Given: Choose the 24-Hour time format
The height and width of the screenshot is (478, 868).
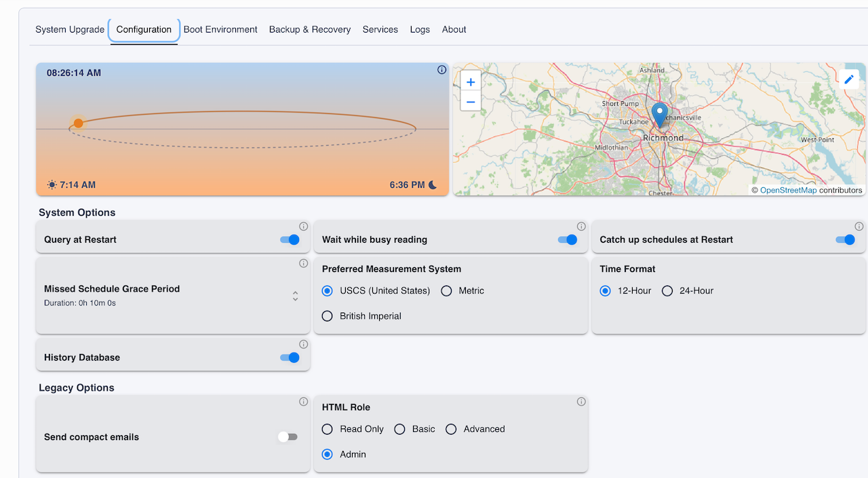Looking at the screenshot, I should [x=667, y=291].
